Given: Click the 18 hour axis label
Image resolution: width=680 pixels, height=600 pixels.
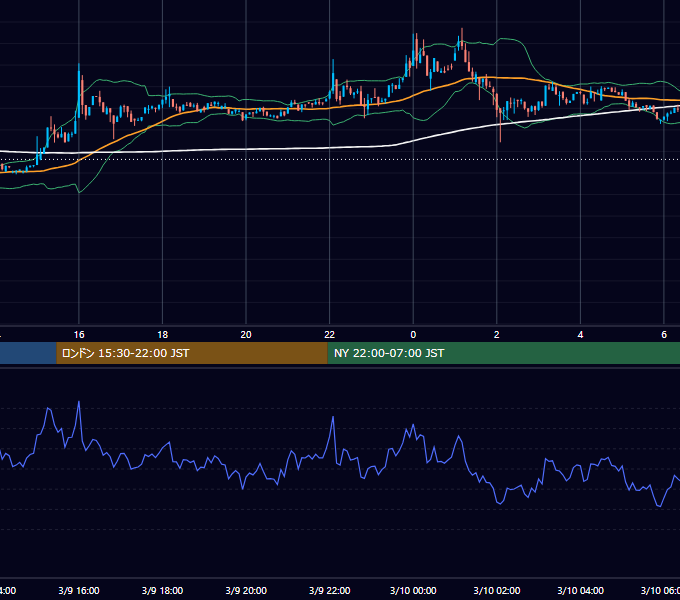Looking at the screenshot, I should tap(163, 335).
